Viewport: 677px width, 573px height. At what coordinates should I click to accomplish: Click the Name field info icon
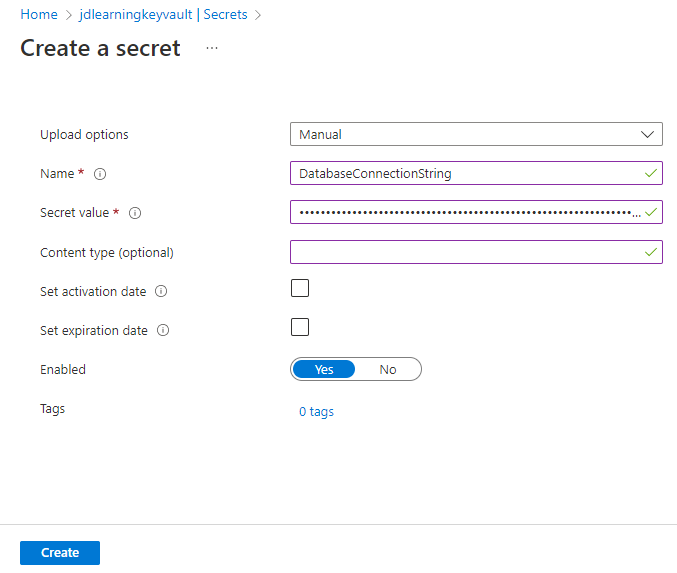(x=100, y=174)
